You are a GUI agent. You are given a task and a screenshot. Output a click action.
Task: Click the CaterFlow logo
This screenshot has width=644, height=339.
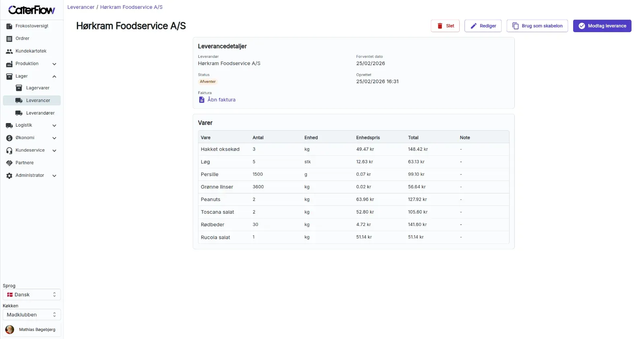click(31, 10)
